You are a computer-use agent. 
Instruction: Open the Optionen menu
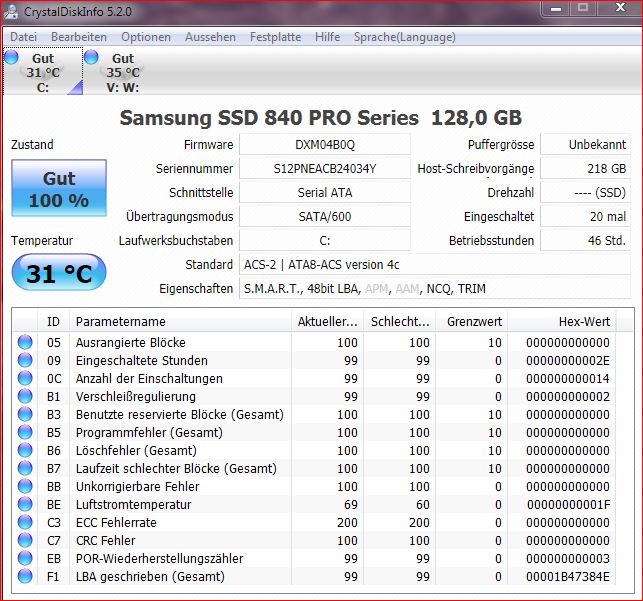pyautogui.click(x=146, y=37)
